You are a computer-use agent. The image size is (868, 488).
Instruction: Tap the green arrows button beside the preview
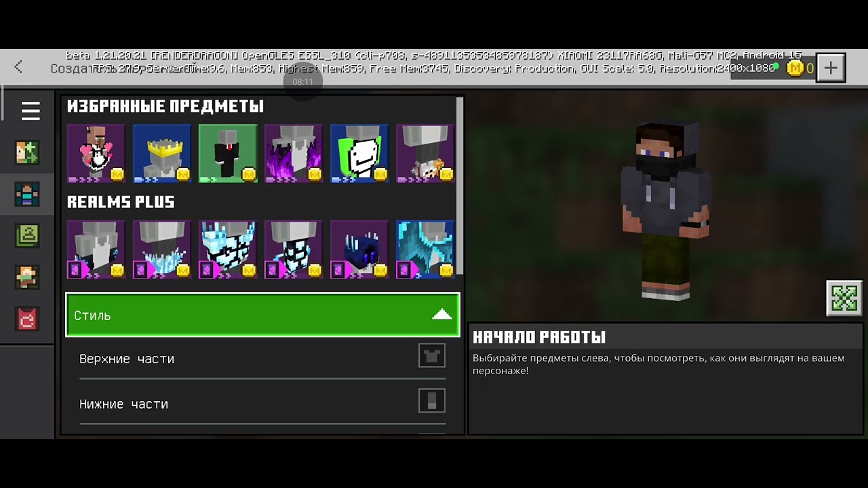coord(844,298)
